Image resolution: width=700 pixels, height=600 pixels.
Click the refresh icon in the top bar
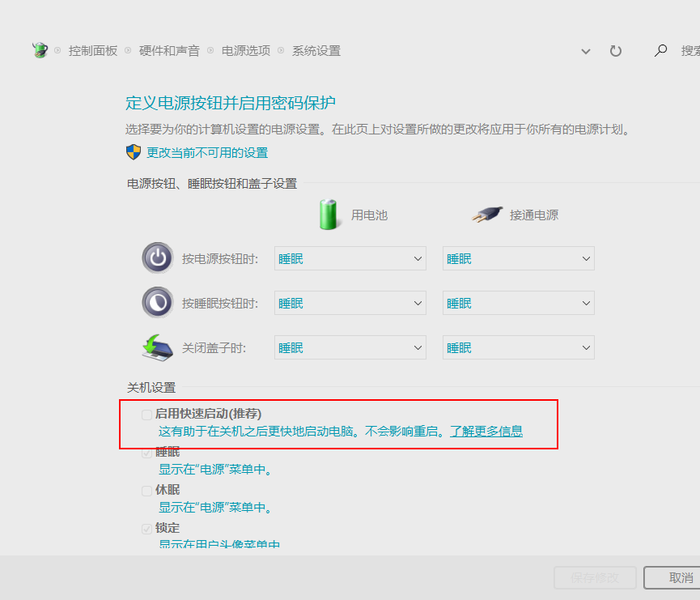click(616, 50)
